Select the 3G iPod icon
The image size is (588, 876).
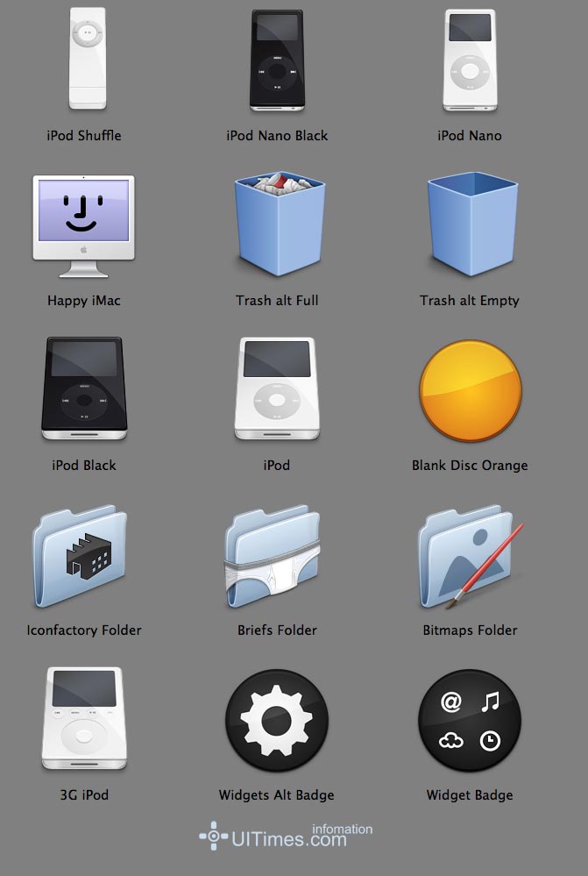click(84, 718)
